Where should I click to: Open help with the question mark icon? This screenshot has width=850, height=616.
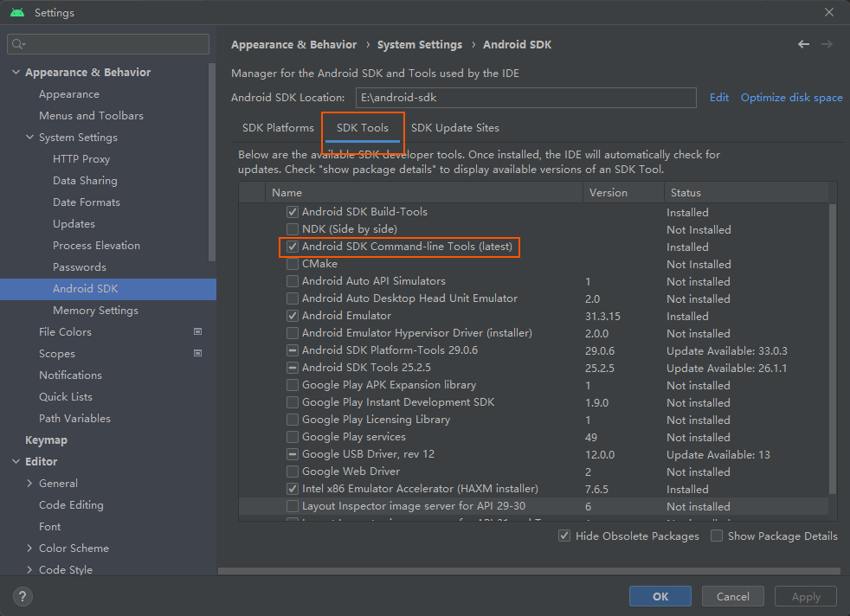(x=23, y=596)
